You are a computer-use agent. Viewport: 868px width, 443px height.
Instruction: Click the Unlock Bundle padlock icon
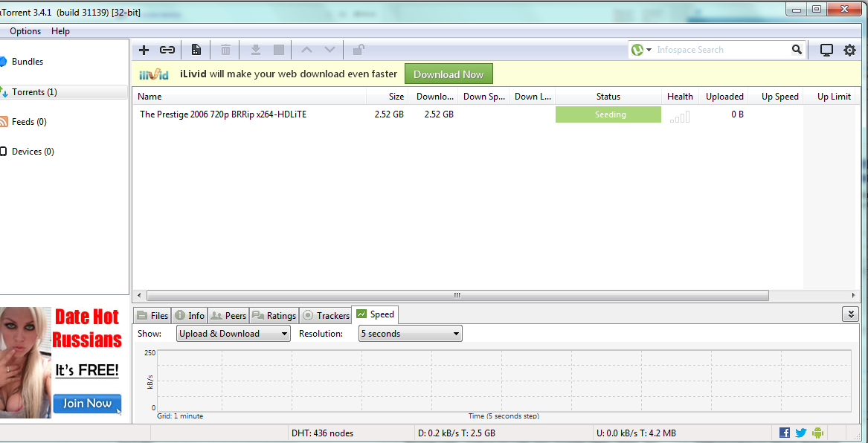pos(359,51)
